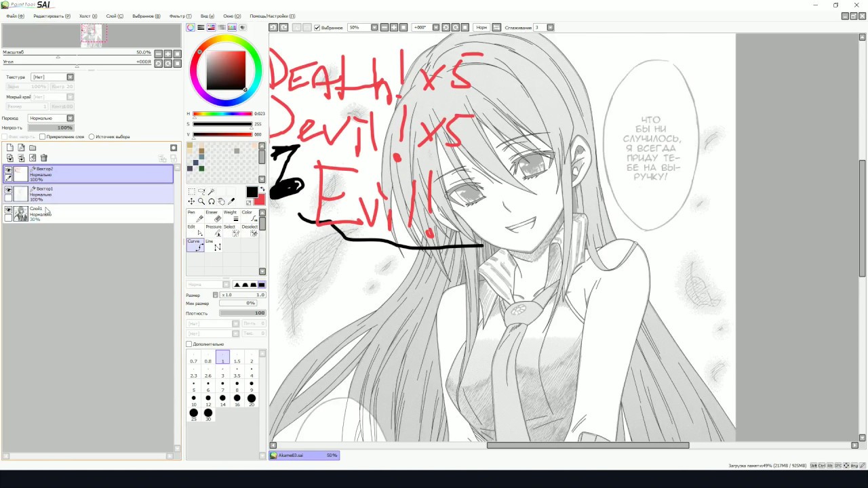Delete the selected layer with trash icon
Screen dimensions: 868x488
(44, 158)
